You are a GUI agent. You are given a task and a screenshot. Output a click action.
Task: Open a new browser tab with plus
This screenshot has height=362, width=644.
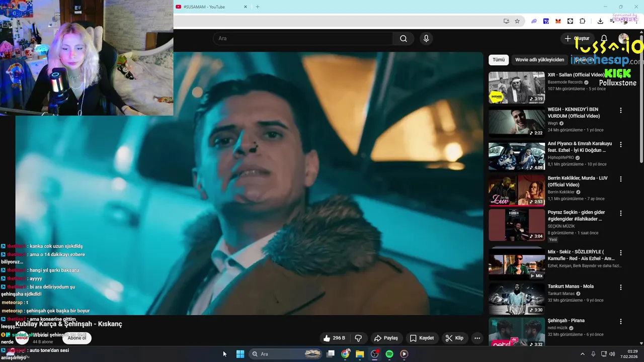pos(258,7)
